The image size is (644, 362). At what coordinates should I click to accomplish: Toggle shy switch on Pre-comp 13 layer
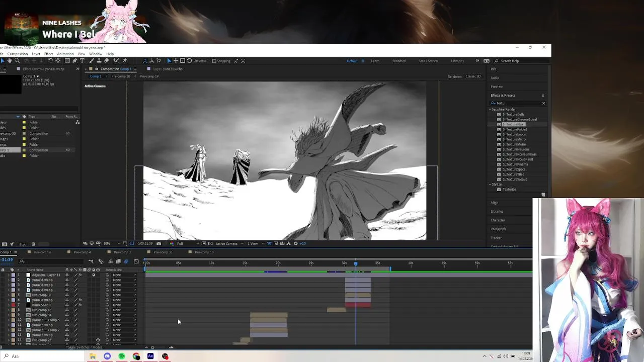click(67, 310)
